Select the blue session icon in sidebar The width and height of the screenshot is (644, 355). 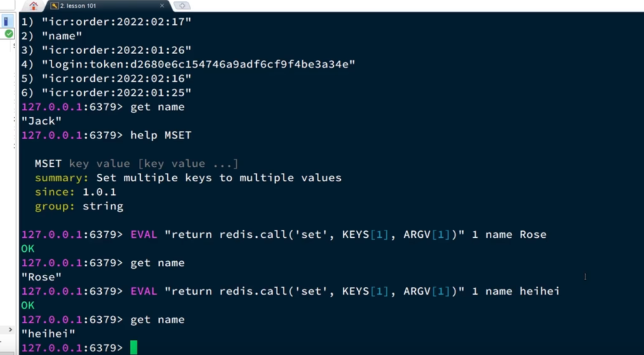point(7,21)
